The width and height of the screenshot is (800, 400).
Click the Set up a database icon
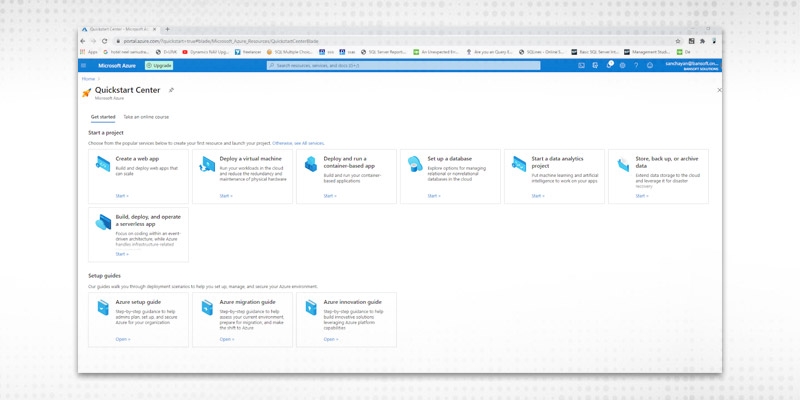[415, 164]
